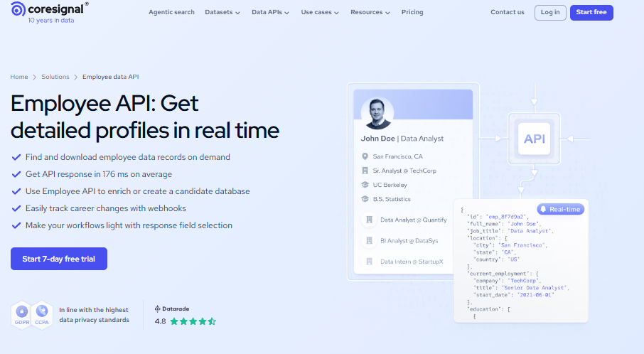Click building icon beside Data Intern @ StartupX
The image size is (644, 354).
(x=369, y=262)
